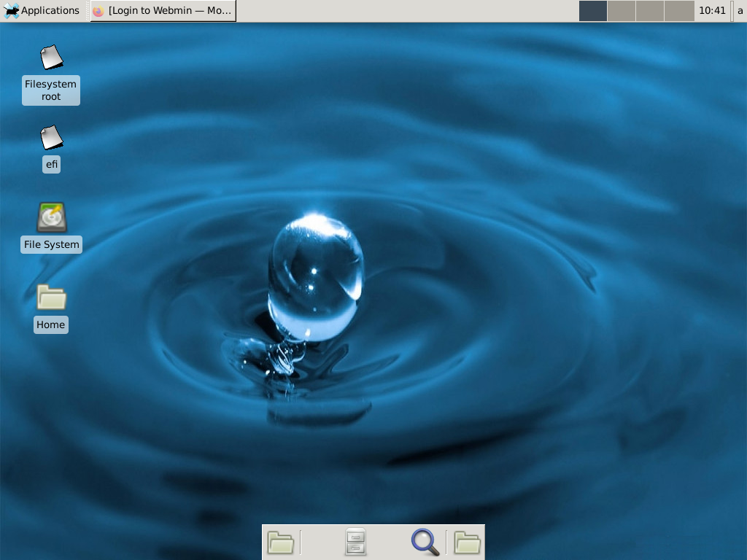Click the Login to Webmin taskbar window button
The width and height of the screenshot is (747, 560).
pos(163,11)
